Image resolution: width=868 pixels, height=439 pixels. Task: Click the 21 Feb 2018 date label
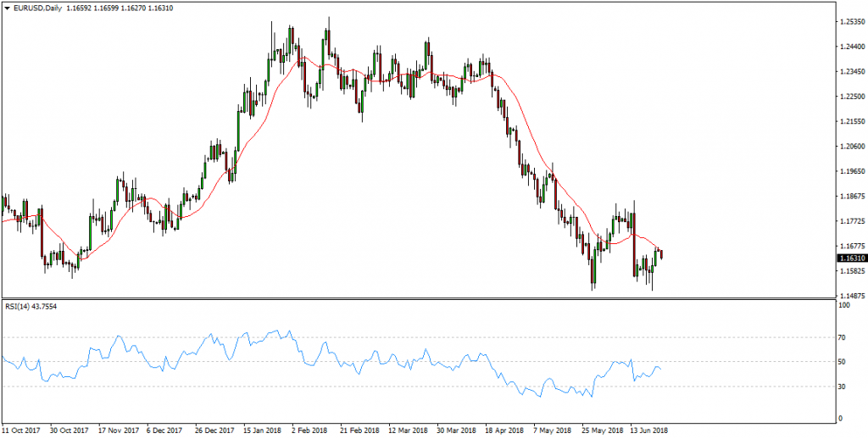359,431
